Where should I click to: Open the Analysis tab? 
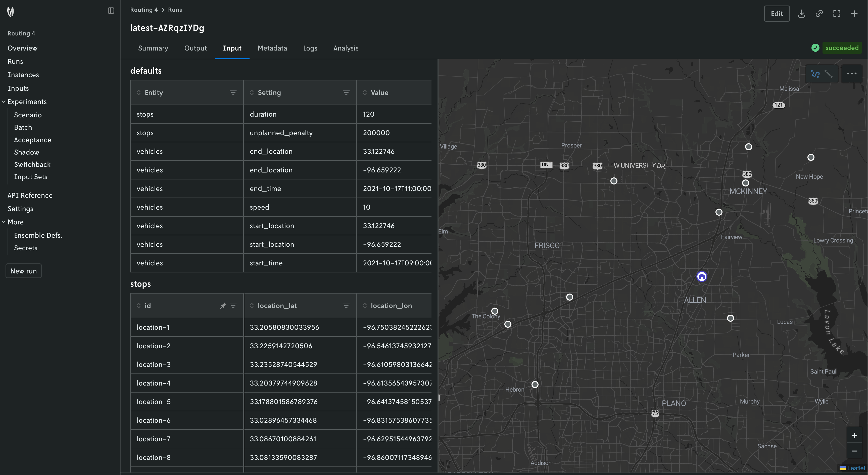(346, 48)
